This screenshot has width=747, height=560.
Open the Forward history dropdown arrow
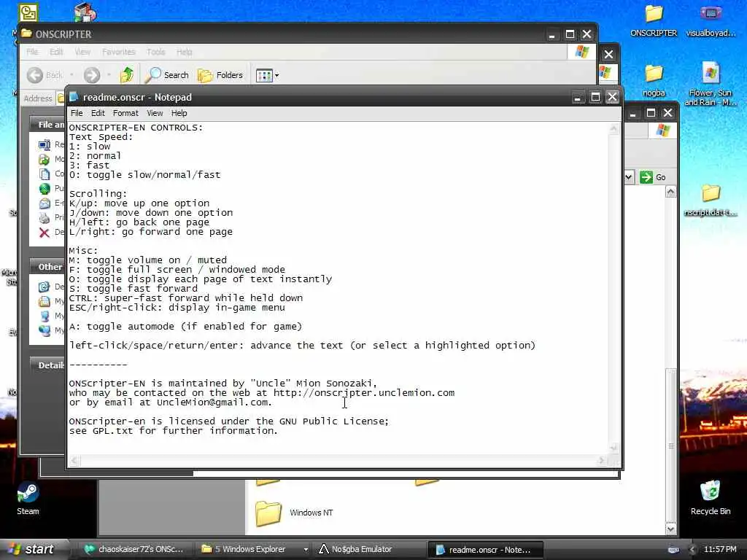[x=109, y=75]
